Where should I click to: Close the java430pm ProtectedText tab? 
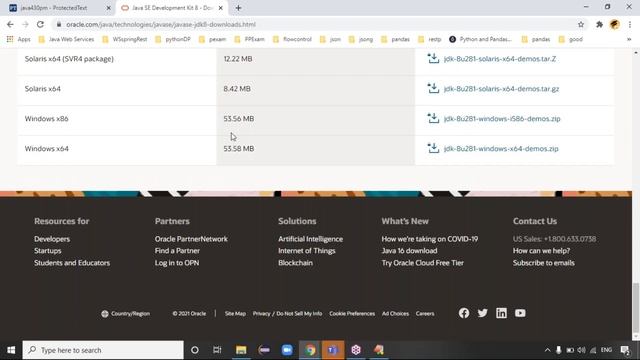109,8
